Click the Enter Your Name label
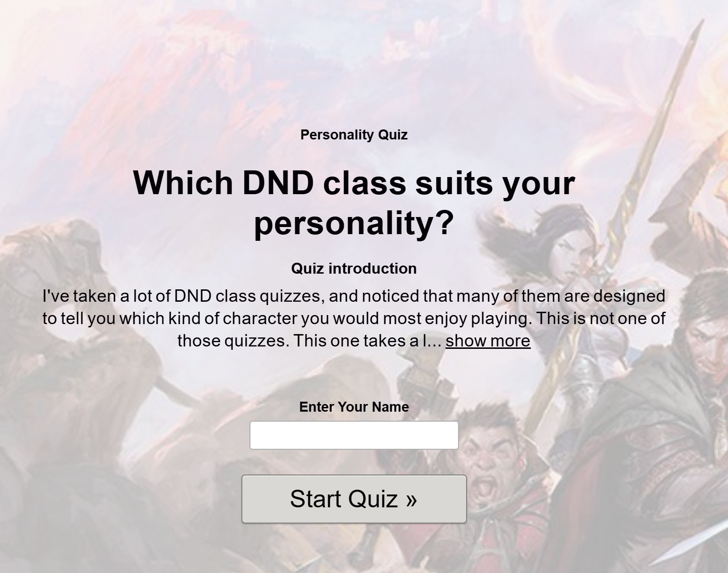 pyautogui.click(x=354, y=407)
